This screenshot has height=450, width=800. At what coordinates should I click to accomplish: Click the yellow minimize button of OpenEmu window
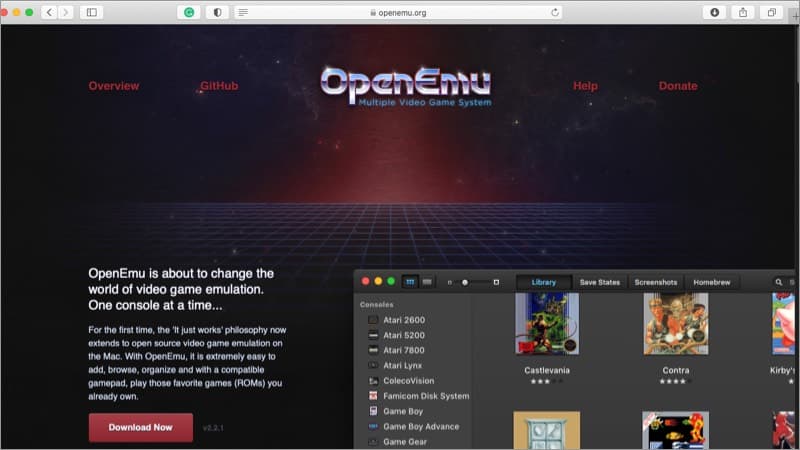pyautogui.click(x=378, y=281)
